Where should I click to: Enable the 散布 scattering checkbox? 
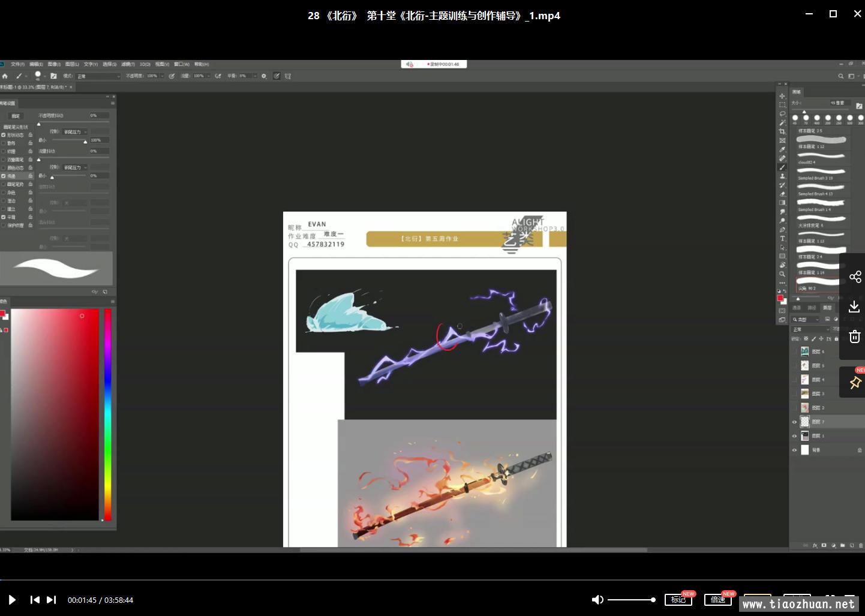click(4, 143)
